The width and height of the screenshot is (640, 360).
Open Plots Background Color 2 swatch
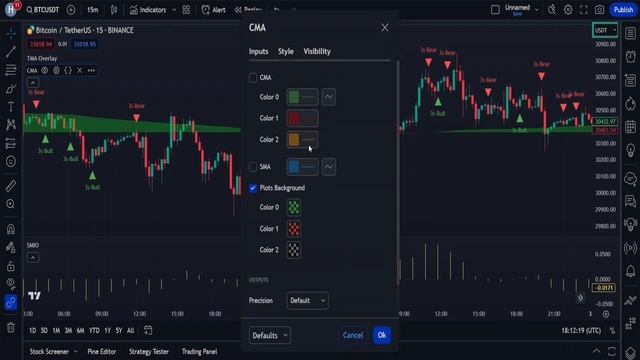[x=294, y=250]
